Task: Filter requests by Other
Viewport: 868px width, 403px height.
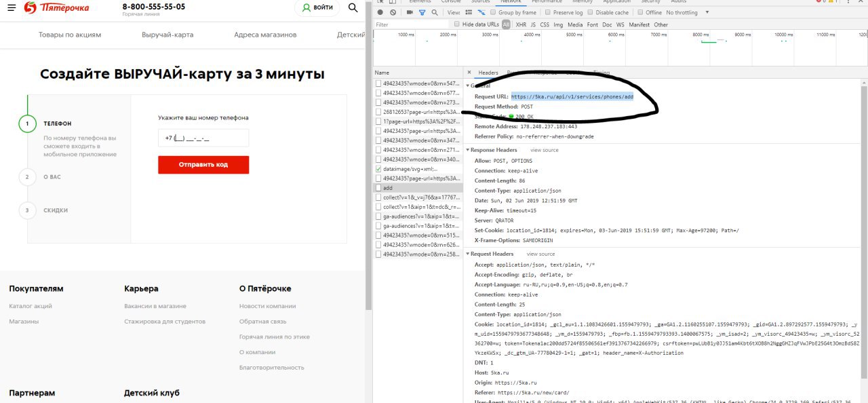Action: click(x=661, y=24)
